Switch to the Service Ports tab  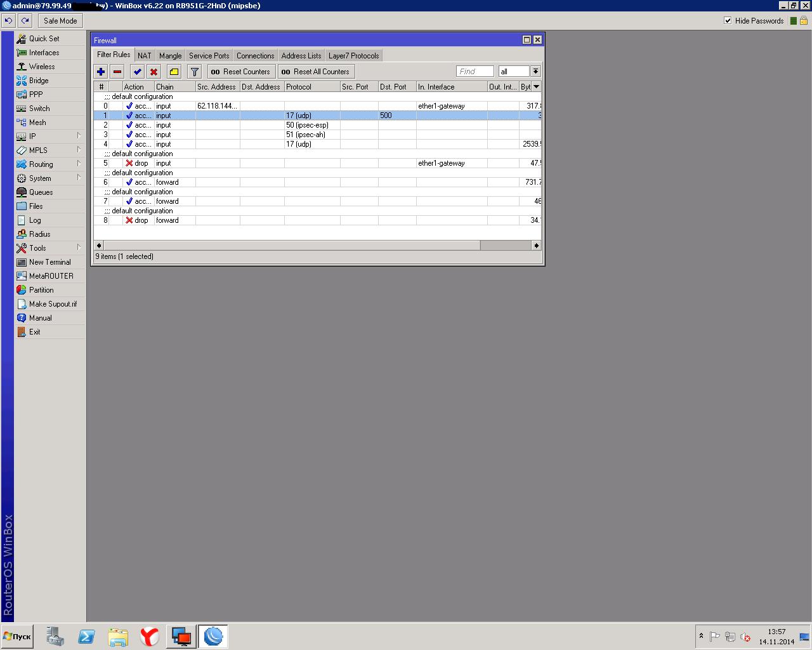click(x=209, y=56)
